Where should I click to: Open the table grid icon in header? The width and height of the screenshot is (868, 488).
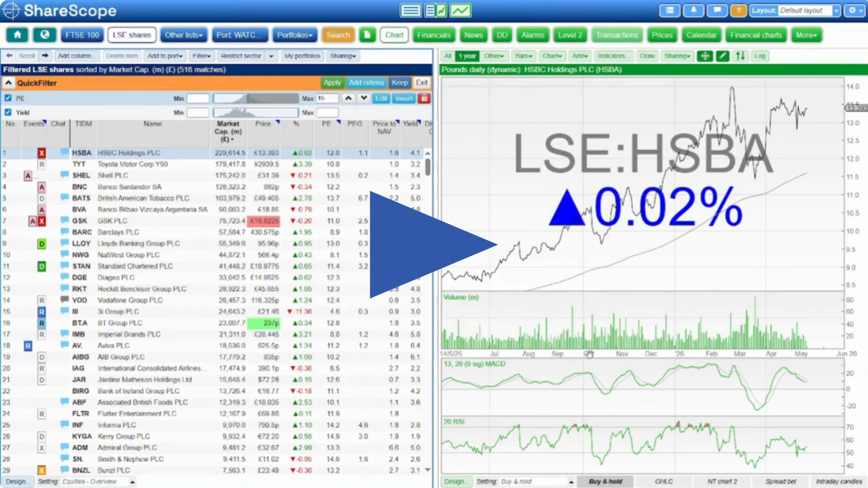click(670, 10)
